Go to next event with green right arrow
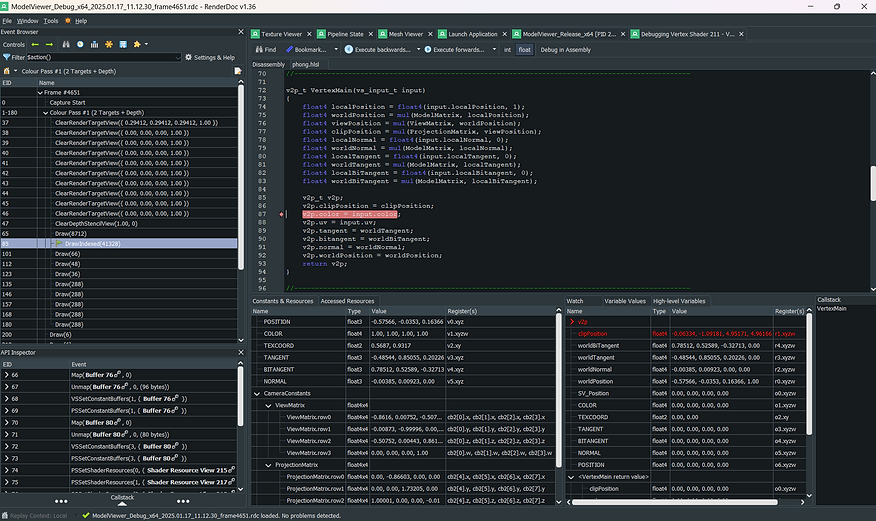This screenshot has width=876, height=521. (49, 44)
